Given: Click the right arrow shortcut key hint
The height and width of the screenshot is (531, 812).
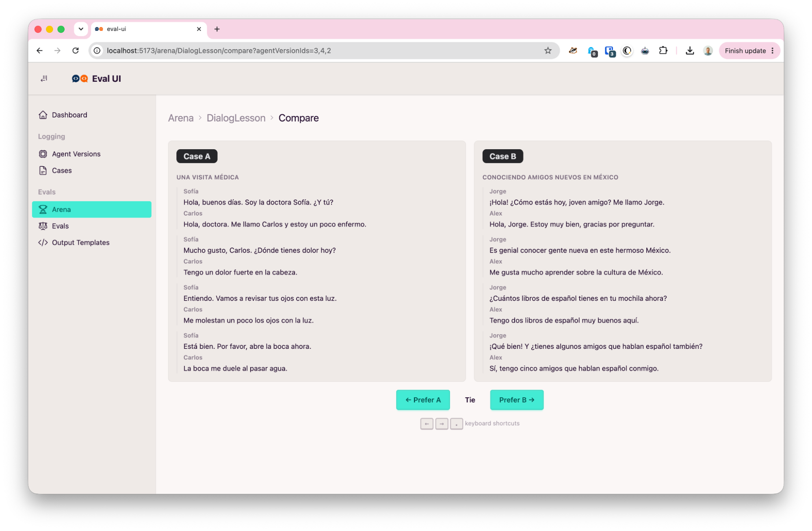Looking at the screenshot, I should click(x=442, y=424).
